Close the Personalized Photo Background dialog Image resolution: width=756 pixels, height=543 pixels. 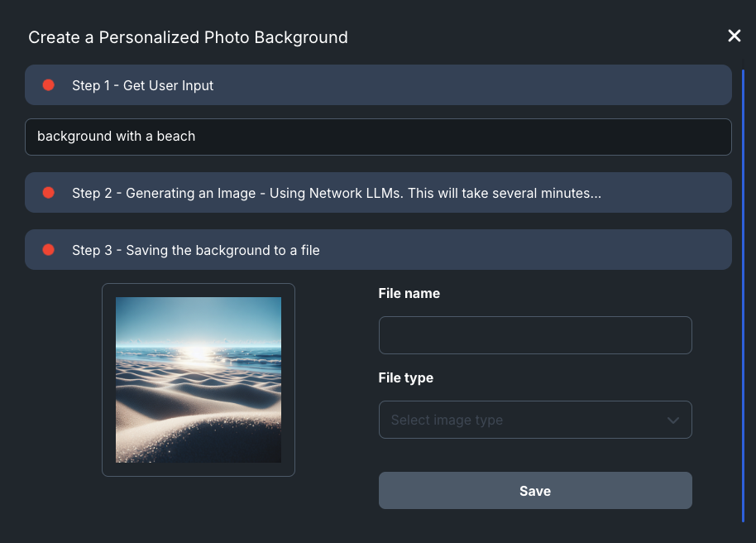pyautogui.click(x=734, y=36)
